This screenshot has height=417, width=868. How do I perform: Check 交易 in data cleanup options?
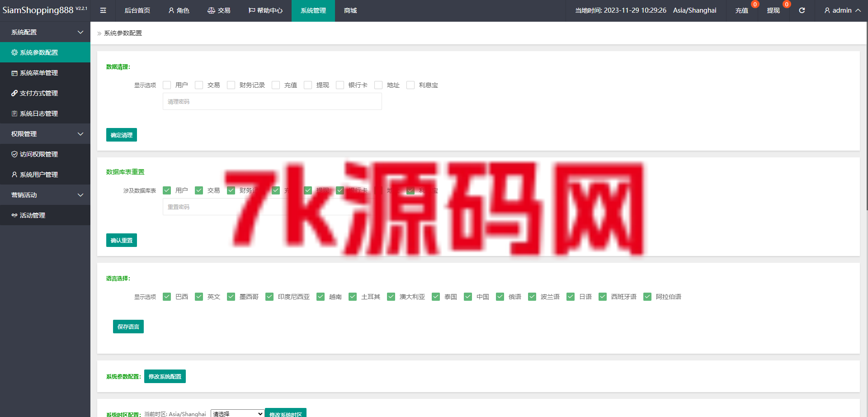199,85
